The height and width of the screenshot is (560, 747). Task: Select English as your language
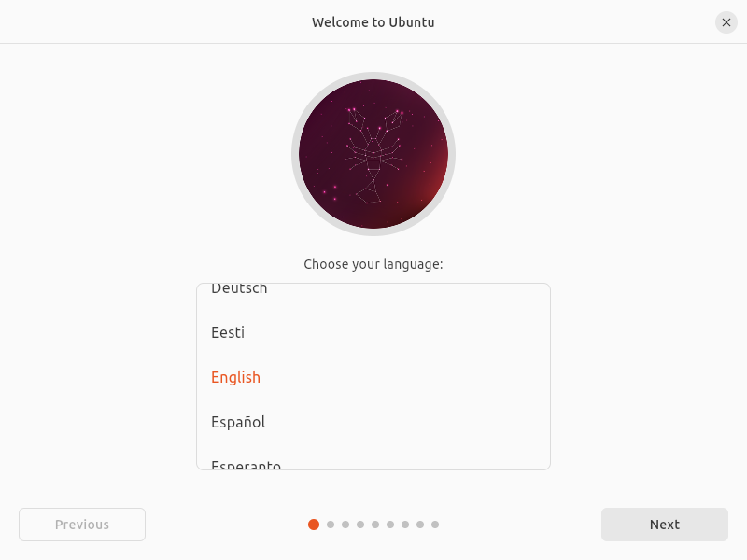coord(235,377)
